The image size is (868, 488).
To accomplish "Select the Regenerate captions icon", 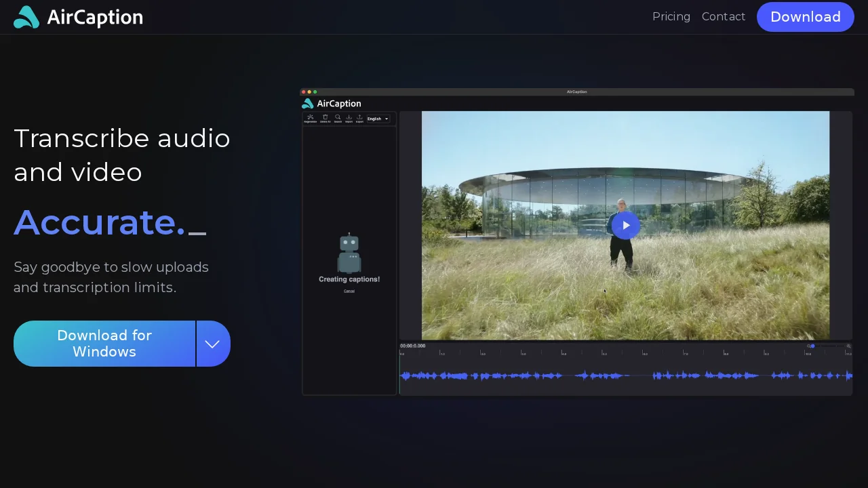I will (310, 117).
